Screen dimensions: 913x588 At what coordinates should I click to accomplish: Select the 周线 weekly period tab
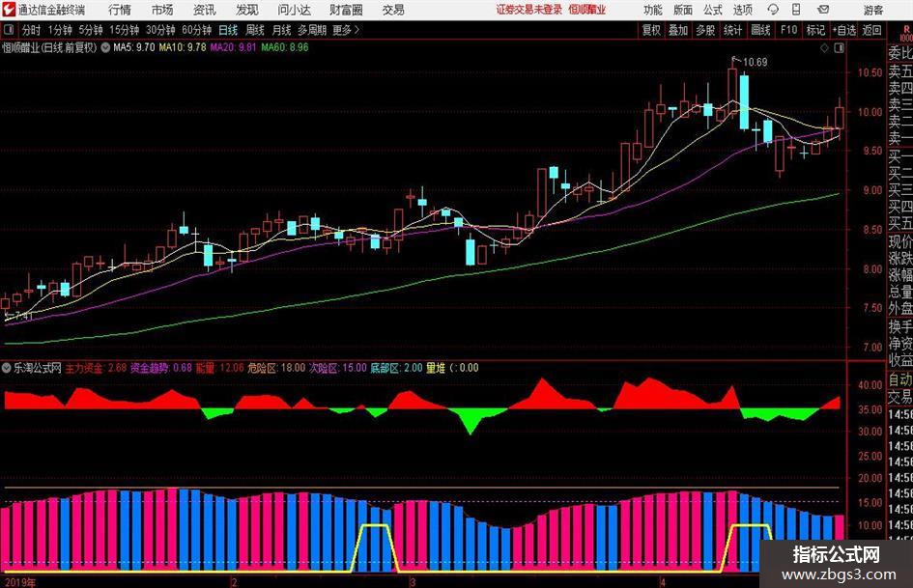254,30
